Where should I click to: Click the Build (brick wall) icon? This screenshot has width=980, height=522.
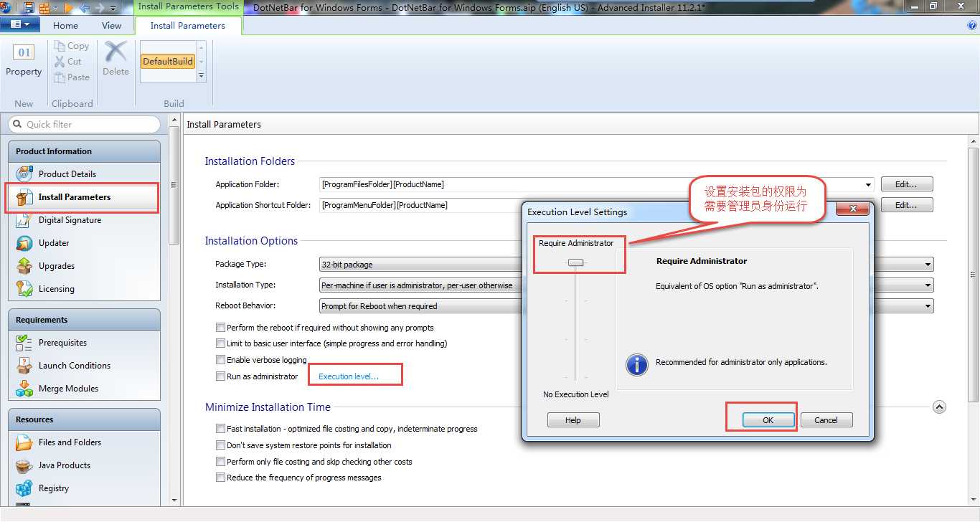(44, 8)
